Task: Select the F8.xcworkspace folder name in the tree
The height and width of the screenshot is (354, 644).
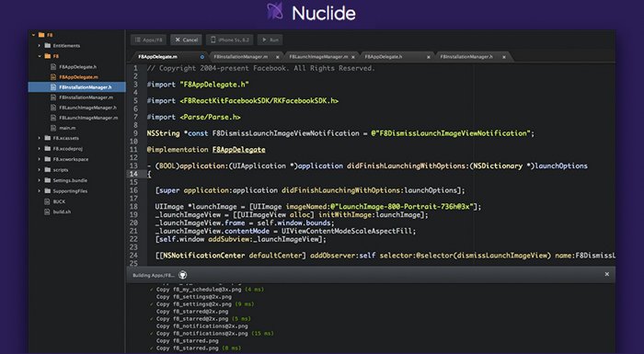Action: point(71,159)
